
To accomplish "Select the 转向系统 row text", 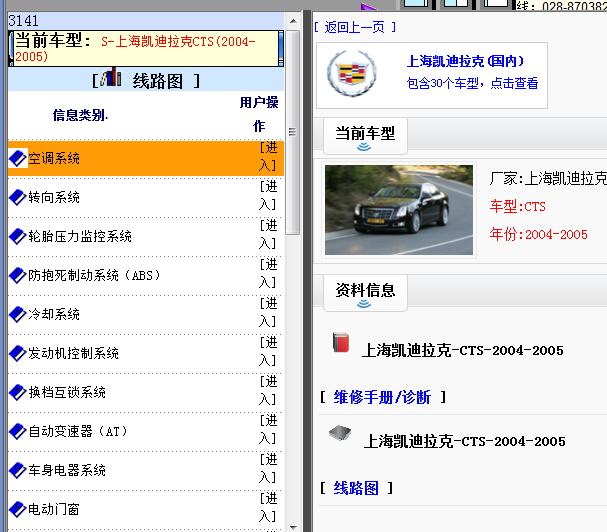I will pyautogui.click(x=54, y=197).
